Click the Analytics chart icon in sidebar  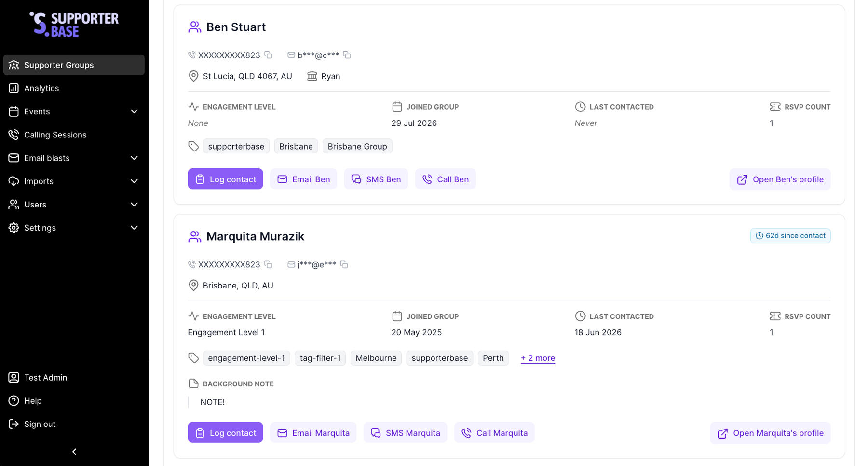tap(14, 88)
